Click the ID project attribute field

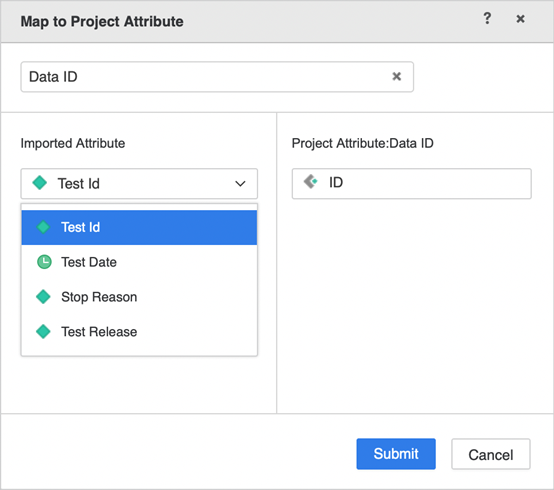point(412,184)
